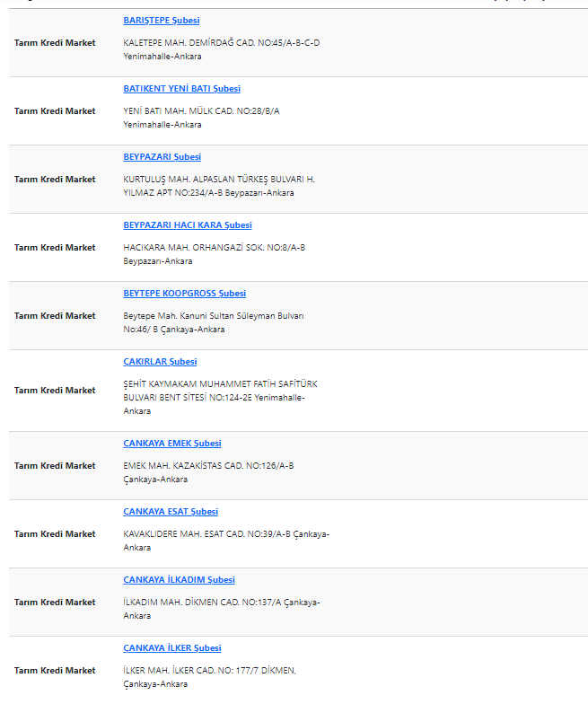This screenshot has width=588, height=704.
Task: Select Tarım Kredi Market in BEYPAZARI Şubesi row
Action: point(55,180)
